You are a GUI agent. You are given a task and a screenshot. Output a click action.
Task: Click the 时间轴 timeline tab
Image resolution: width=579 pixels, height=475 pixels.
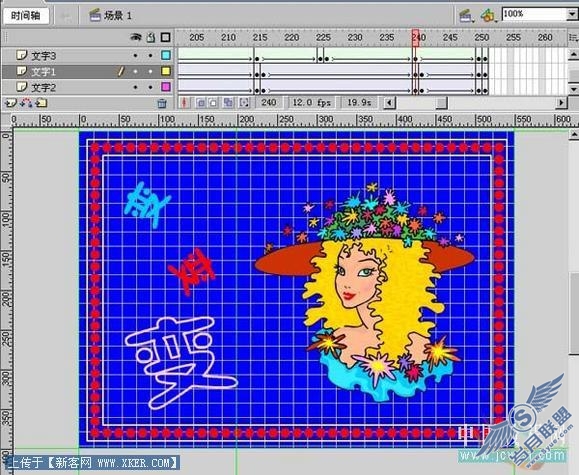click(25, 16)
